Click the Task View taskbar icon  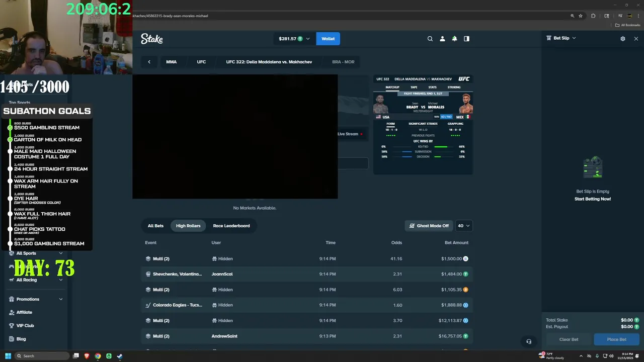coord(76,356)
